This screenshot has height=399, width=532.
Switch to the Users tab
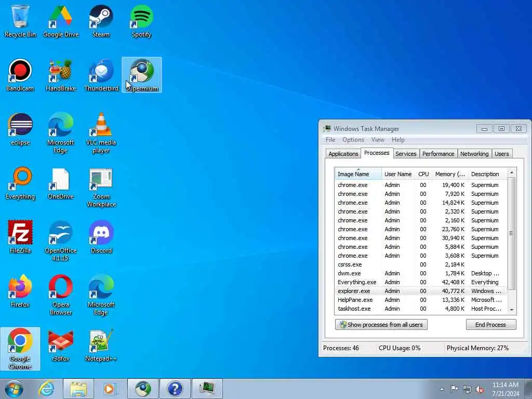tap(501, 154)
